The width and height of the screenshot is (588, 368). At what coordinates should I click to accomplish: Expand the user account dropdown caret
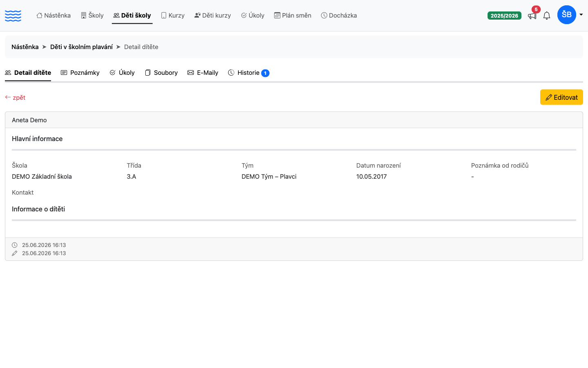581,15
